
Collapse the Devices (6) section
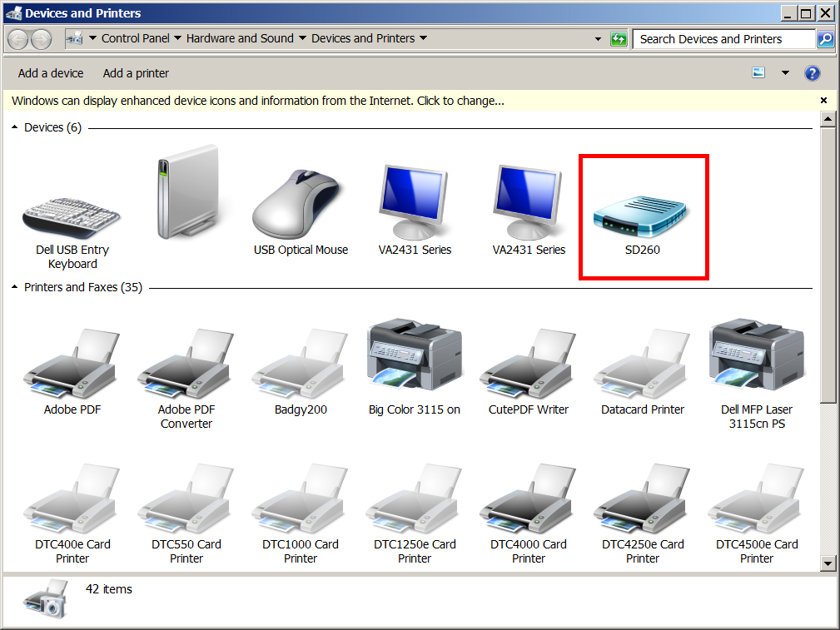pyautogui.click(x=13, y=126)
